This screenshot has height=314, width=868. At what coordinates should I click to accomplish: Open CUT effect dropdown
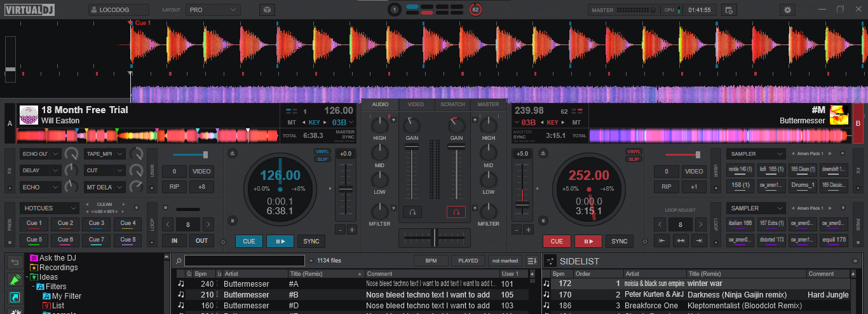coord(105,170)
